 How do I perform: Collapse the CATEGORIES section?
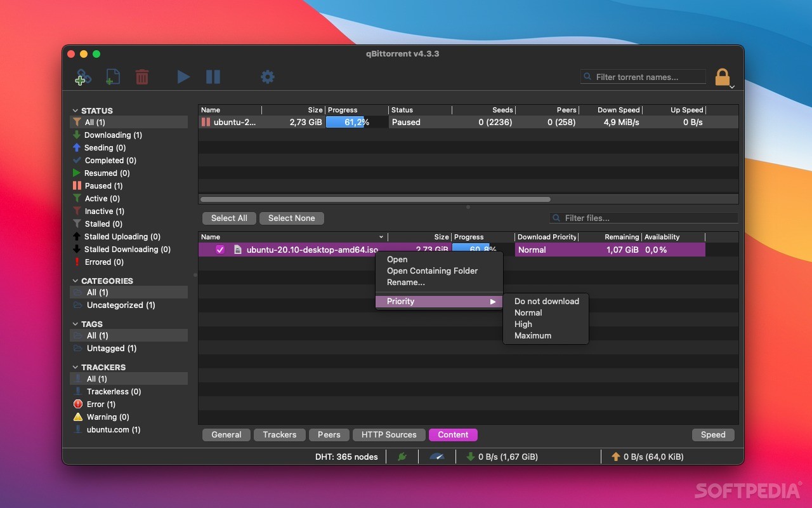pyautogui.click(x=75, y=281)
